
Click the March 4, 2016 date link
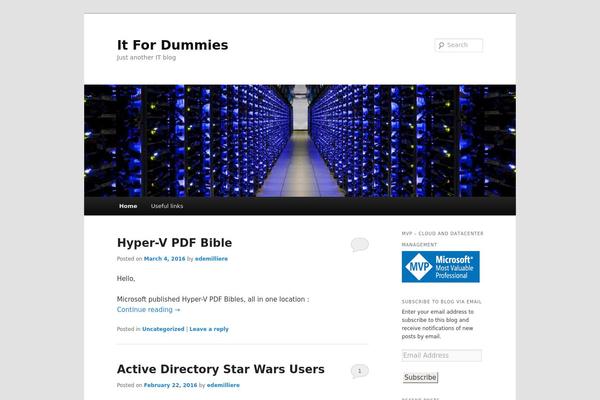(165, 259)
